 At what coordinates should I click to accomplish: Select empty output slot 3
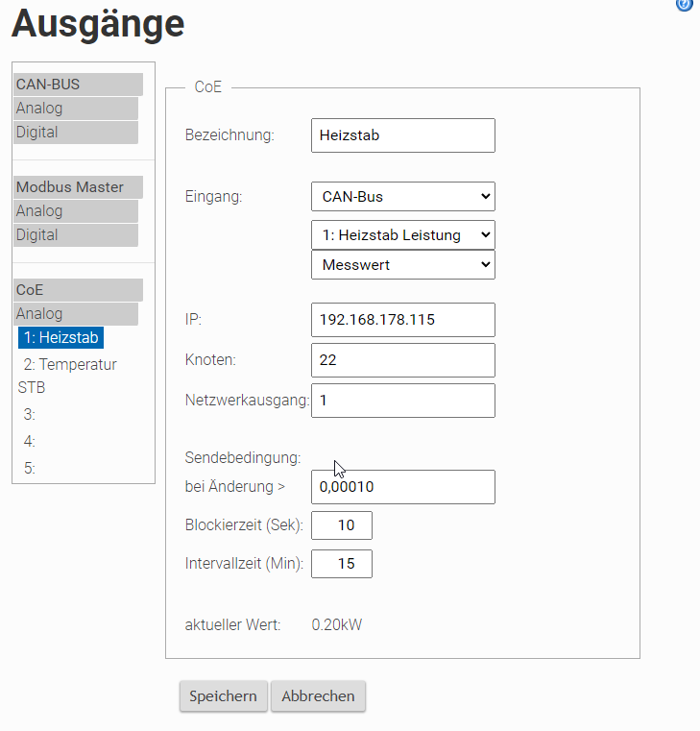click(30, 414)
